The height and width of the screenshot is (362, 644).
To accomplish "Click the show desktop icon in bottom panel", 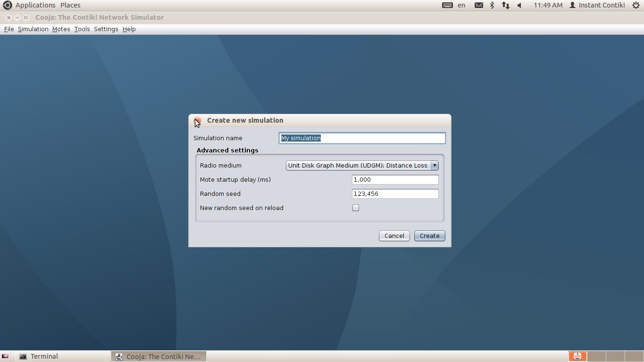I will [5, 356].
